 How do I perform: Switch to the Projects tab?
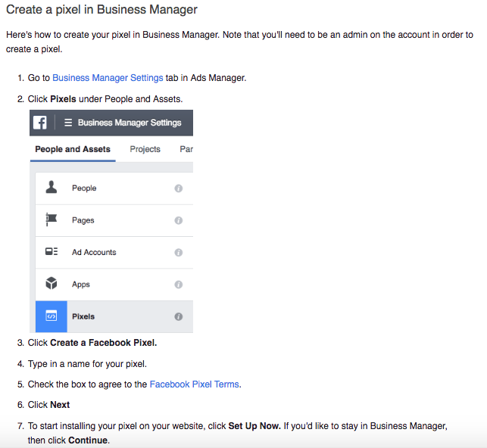click(145, 149)
